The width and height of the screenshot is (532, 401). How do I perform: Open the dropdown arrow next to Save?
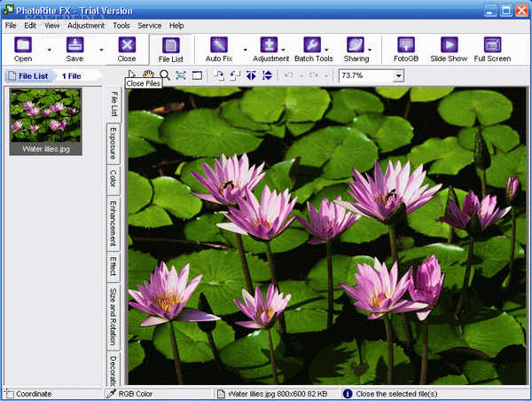coord(101,50)
